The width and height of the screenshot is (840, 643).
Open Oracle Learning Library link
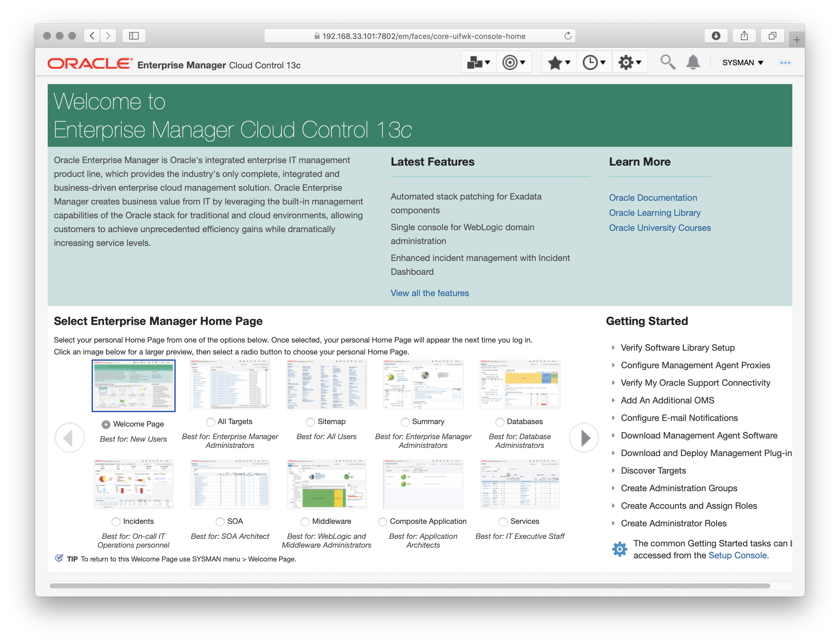[x=654, y=213]
